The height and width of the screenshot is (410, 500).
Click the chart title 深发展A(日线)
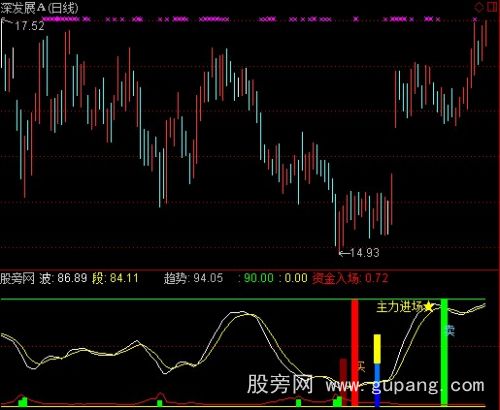(39, 8)
